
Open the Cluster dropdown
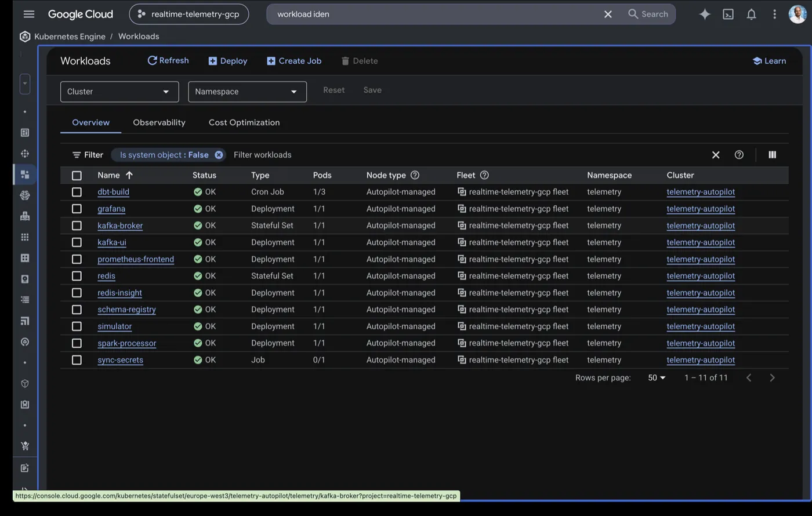[x=119, y=92]
